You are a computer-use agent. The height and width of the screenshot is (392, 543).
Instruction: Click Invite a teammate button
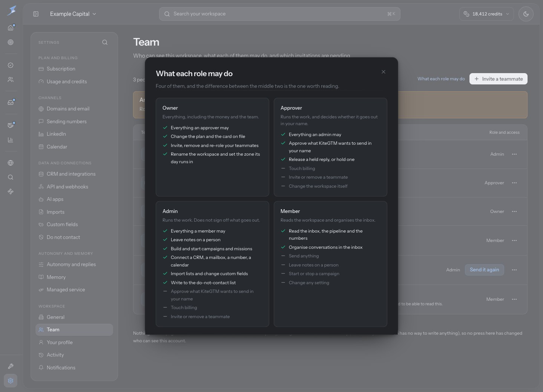pos(499,79)
